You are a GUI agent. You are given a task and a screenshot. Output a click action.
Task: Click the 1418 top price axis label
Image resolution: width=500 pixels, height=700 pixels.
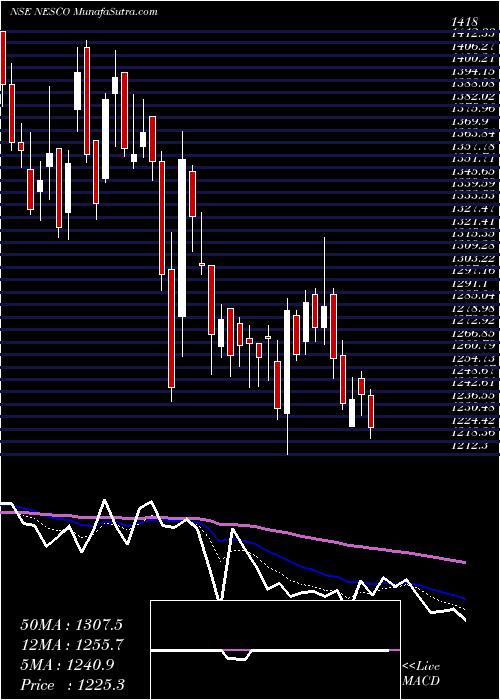click(465, 22)
